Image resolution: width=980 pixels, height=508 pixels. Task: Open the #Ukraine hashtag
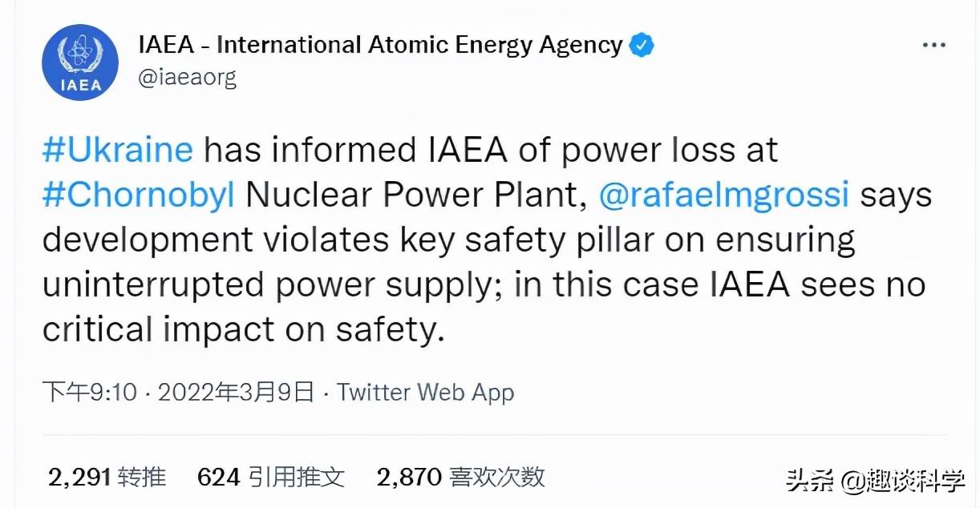pyautogui.click(x=118, y=150)
